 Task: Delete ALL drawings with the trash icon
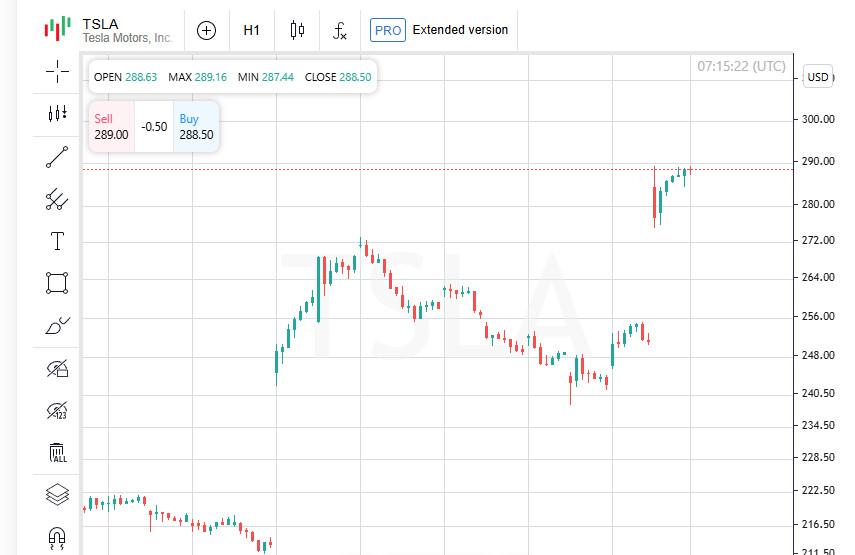click(x=57, y=453)
